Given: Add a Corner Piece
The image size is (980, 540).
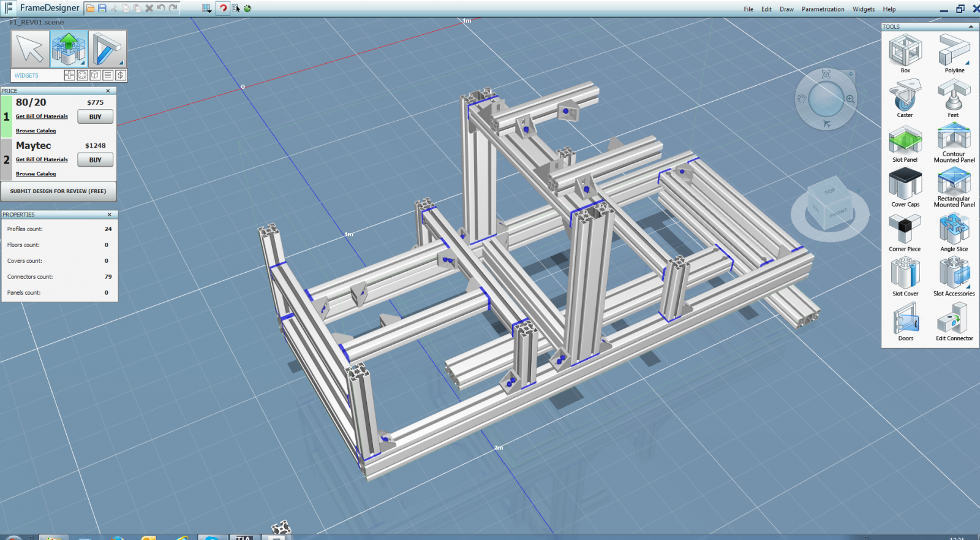Looking at the screenshot, I should (x=905, y=232).
